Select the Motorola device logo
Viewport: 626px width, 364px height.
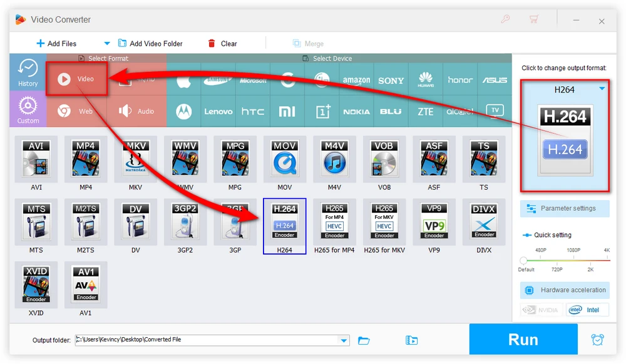pos(183,111)
